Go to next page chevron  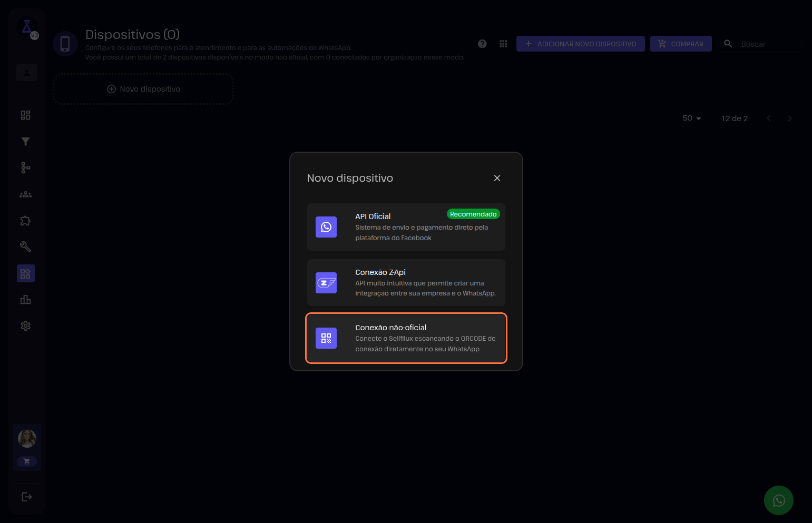[789, 119]
